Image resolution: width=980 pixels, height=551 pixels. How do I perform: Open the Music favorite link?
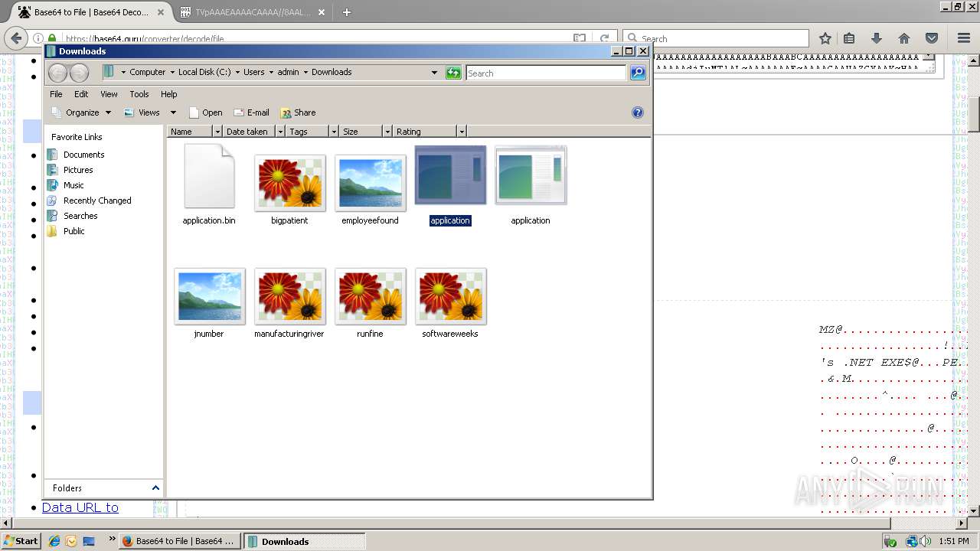73,185
